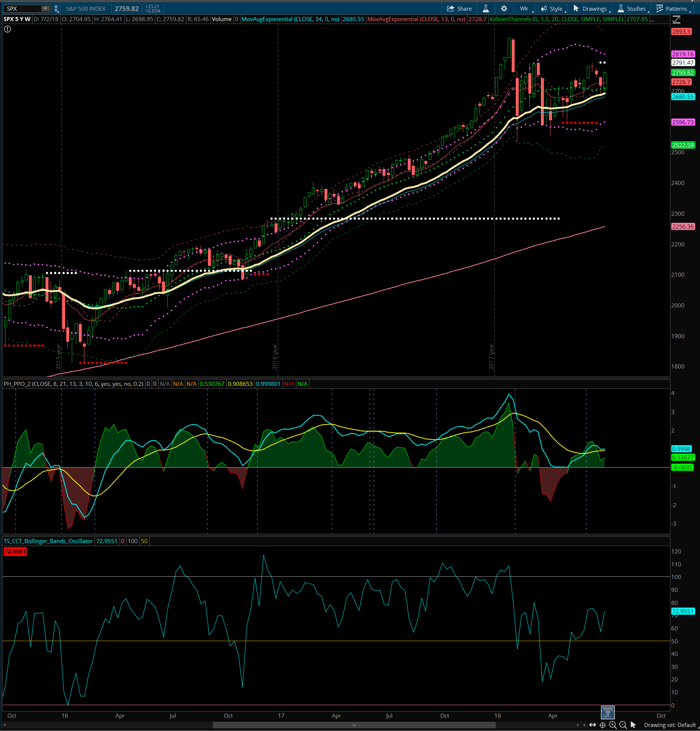Open the Drawings menu
This screenshot has width=700, height=731.
591,9
